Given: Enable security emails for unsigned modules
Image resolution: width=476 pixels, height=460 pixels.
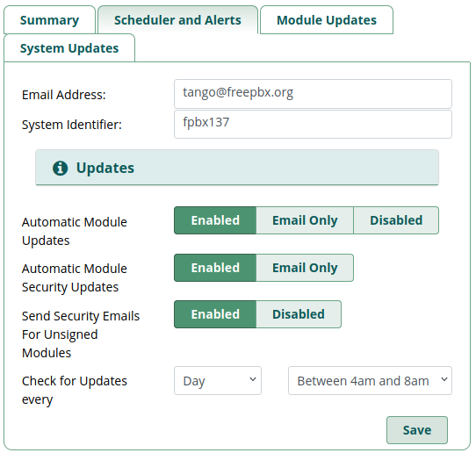Looking at the screenshot, I should [x=215, y=314].
